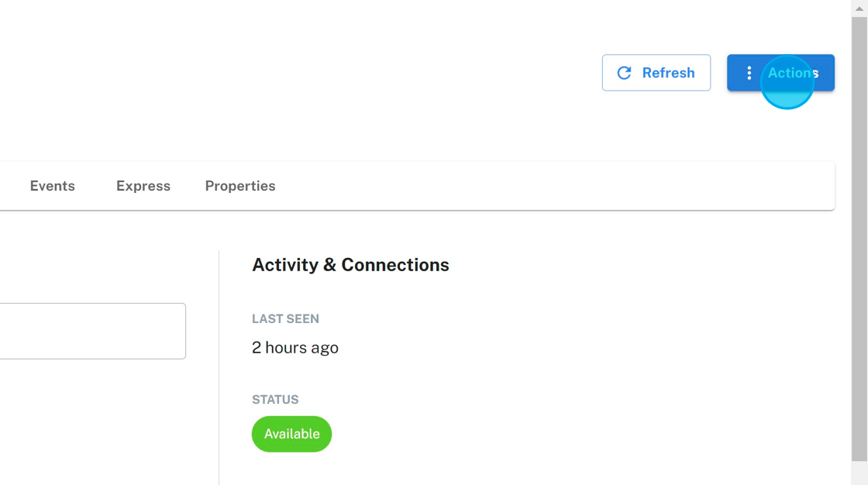
Task: Click the vertical scrollbar thumb
Action: pos(859,232)
